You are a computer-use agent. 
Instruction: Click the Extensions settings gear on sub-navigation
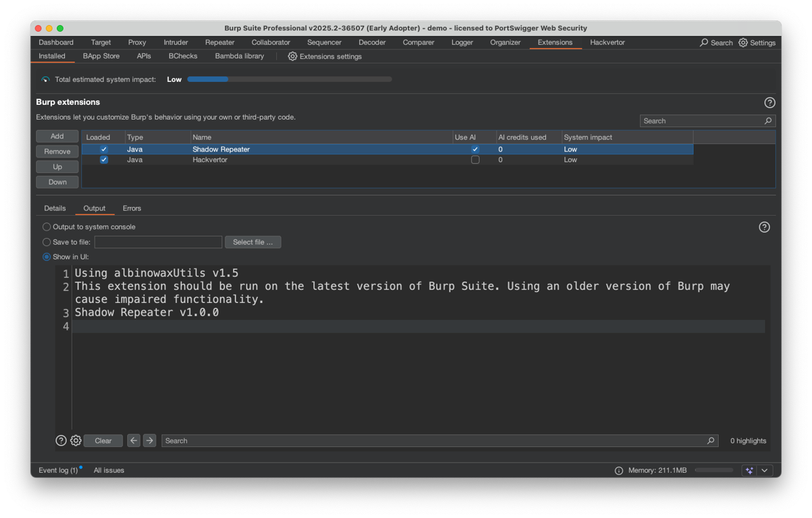292,56
